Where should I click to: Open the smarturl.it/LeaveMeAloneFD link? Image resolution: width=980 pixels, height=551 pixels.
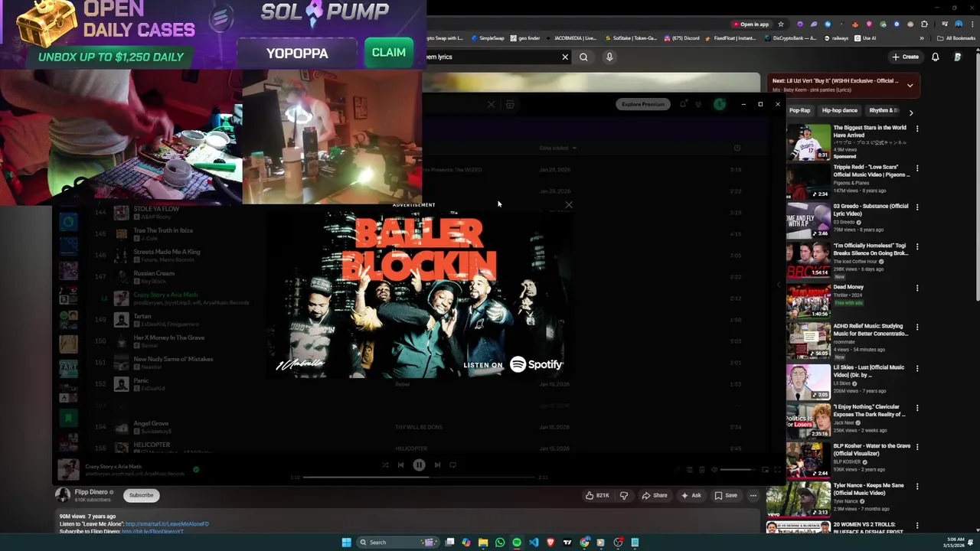coord(167,524)
